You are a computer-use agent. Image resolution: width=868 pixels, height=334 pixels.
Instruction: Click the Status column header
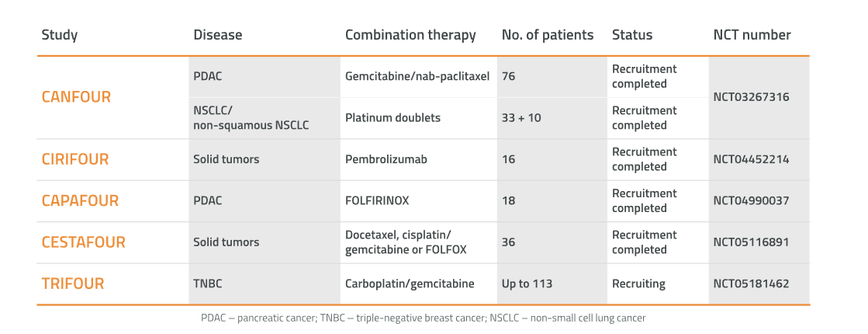pos(632,35)
